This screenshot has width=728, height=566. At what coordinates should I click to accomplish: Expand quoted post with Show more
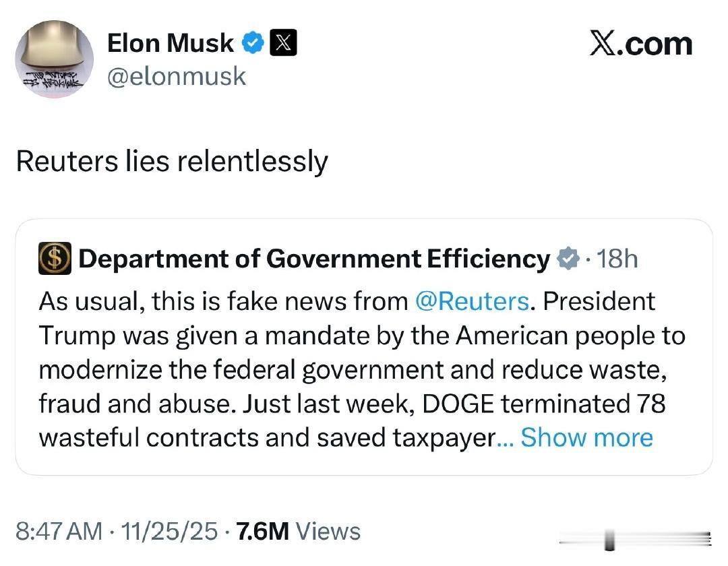click(586, 438)
